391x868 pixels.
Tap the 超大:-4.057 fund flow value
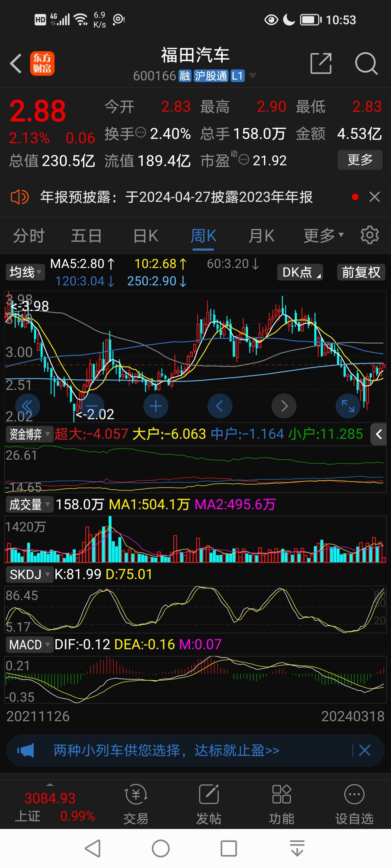click(x=91, y=434)
